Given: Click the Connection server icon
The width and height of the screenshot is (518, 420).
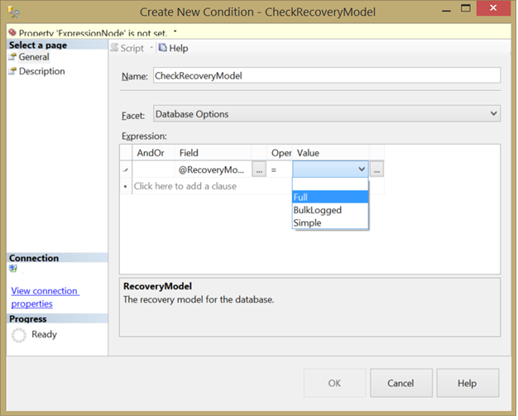Looking at the screenshot, I should click(x=13, y=269).
